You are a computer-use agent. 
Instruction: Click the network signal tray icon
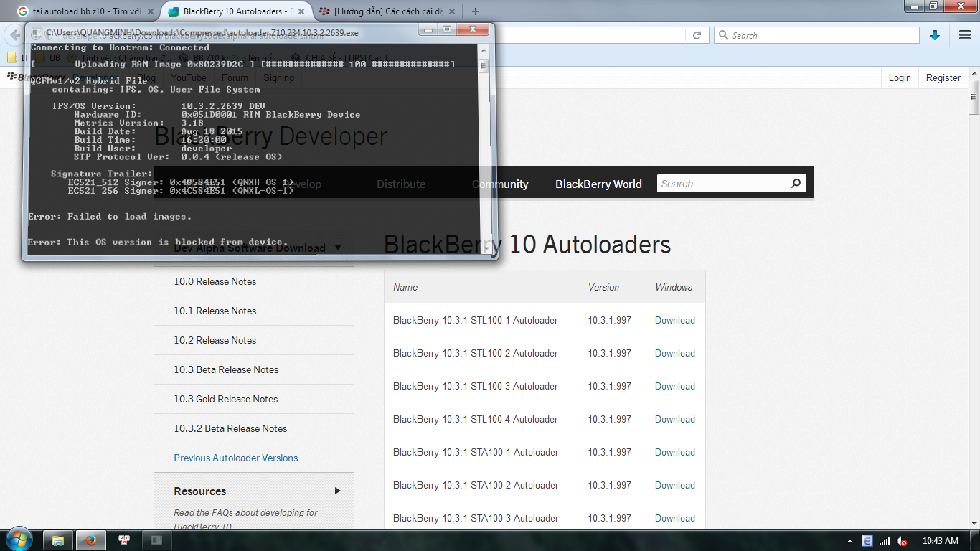tap(885, 541)
